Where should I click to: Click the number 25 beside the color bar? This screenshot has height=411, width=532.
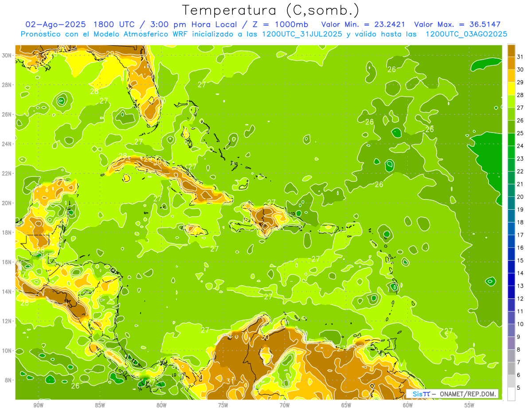521,133
